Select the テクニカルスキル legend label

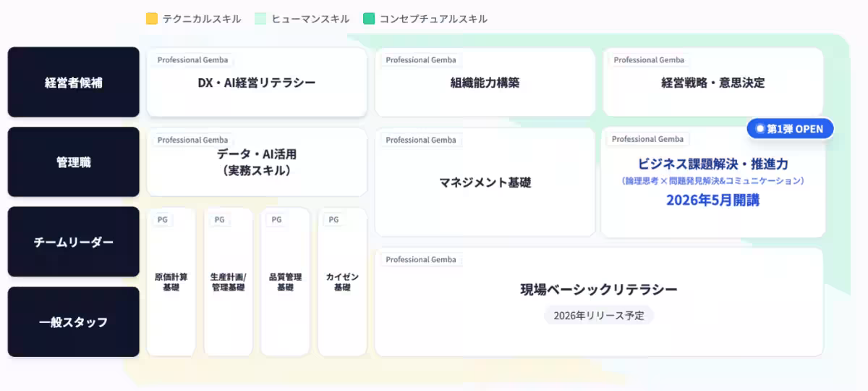tap(202, 19)
